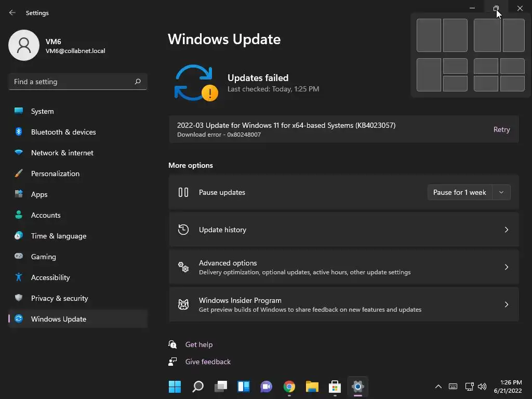This screenshot has height=399, width=532.
Task: Retry the failed KB4023057 update
Action: click(501, 129)
